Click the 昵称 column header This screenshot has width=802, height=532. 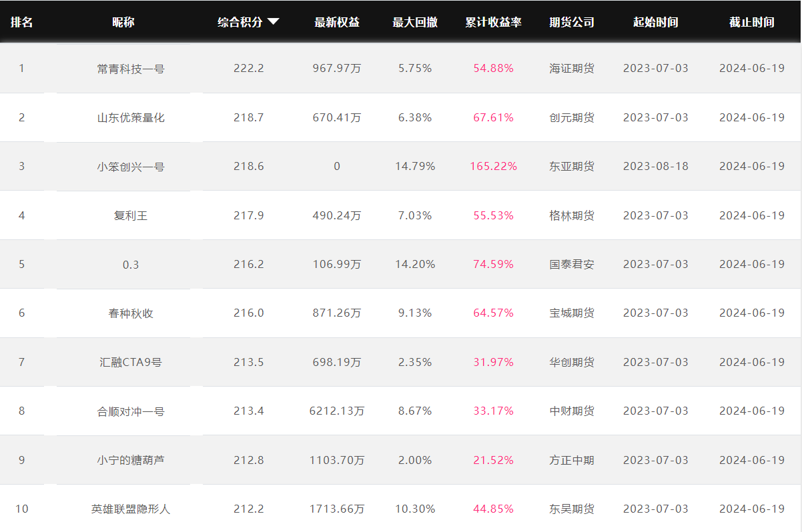tap(123, 22)
